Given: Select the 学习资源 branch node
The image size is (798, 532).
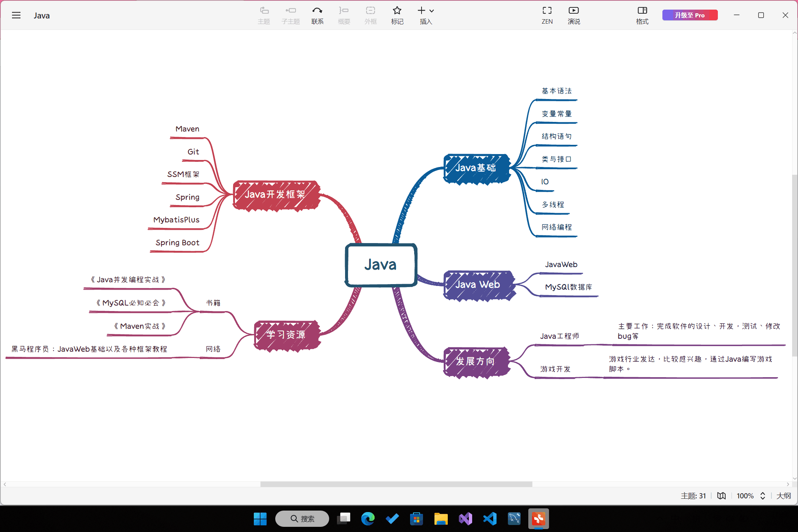Looking at the screenshot, I should 286,335.
